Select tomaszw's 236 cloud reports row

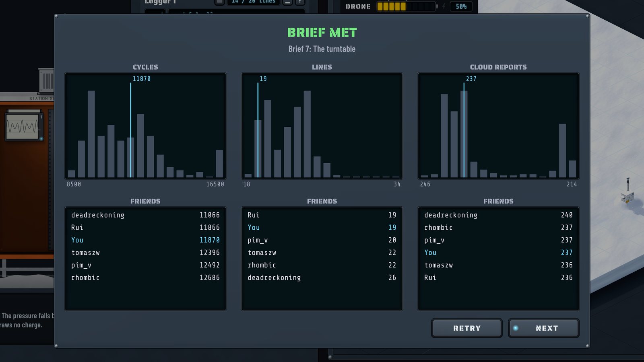[x=498, y=265]
